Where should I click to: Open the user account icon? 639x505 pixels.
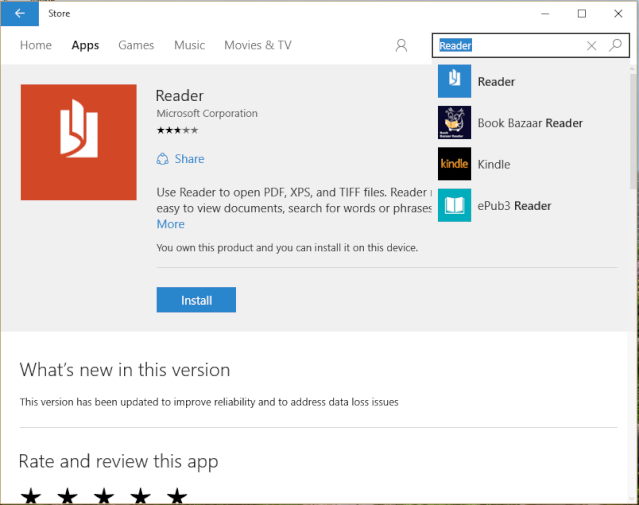click(x=401, y=45)
